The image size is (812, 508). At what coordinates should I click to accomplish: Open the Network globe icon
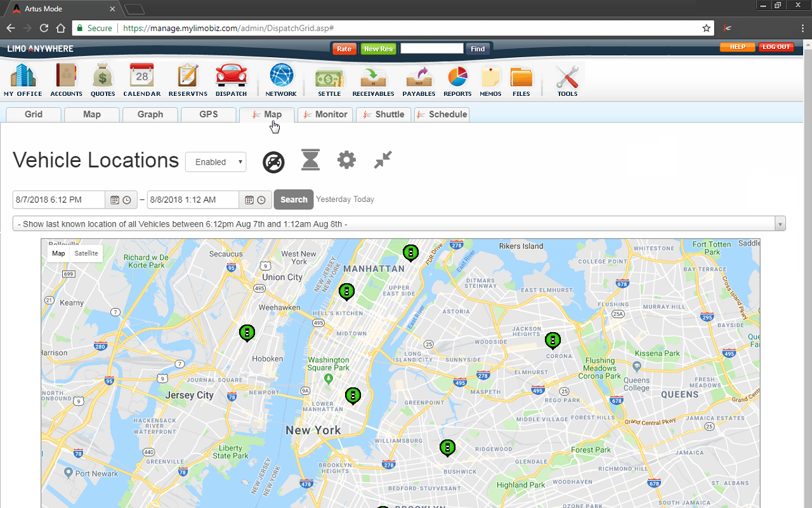(281, 80)
